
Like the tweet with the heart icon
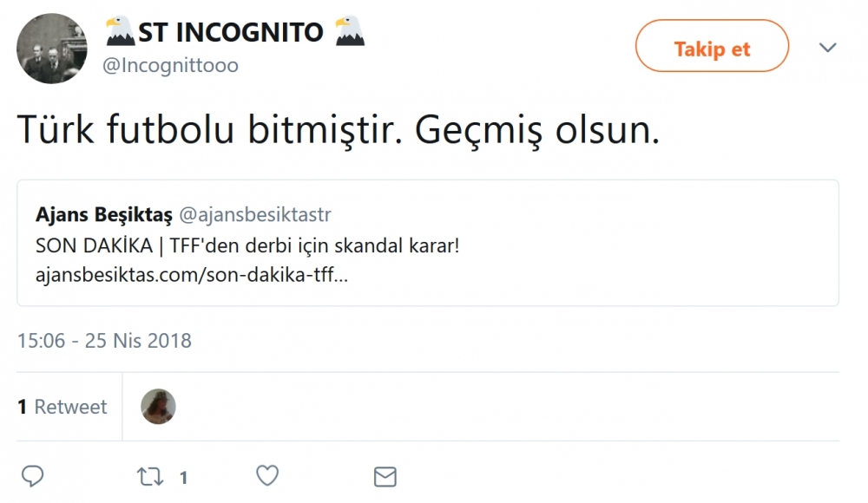tap(267, 475)
